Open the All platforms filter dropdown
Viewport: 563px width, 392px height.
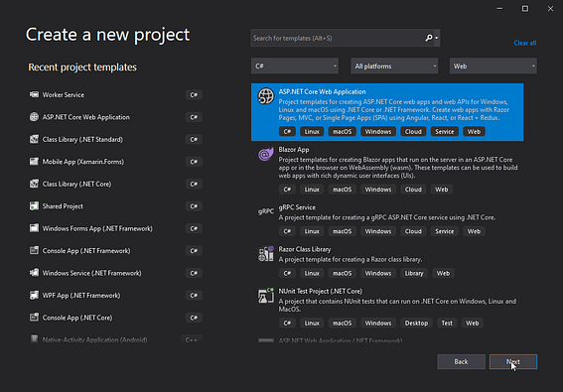point(394,66)
